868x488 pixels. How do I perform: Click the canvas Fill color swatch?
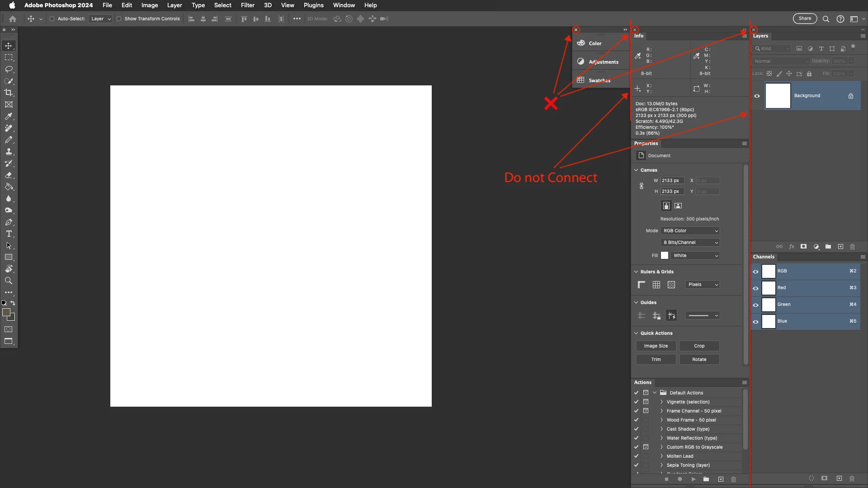665,255
